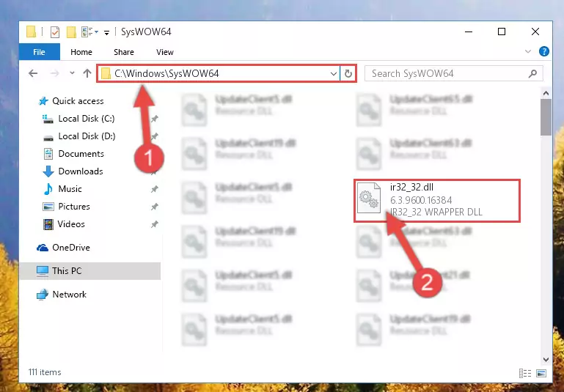Open the Help question mark icon
The height and width of the screenshot is (392, 564).
click(544, 51)
